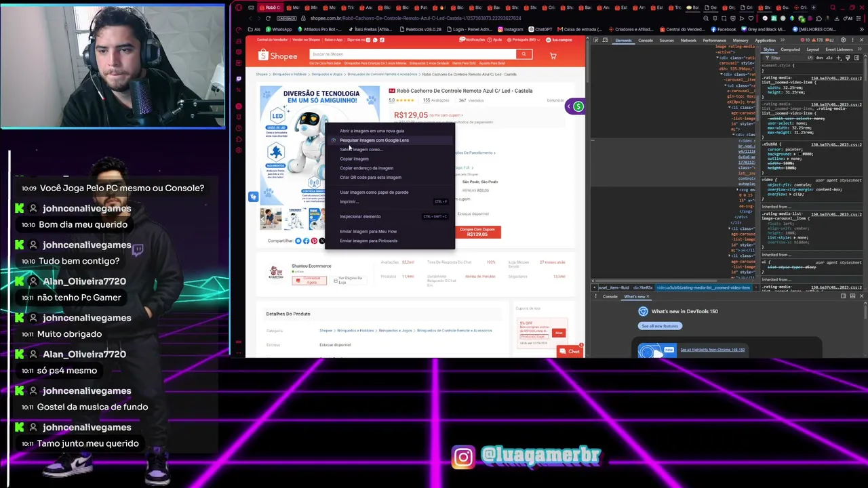Select first product thumbnail below main image

click(x=271, y=218)
